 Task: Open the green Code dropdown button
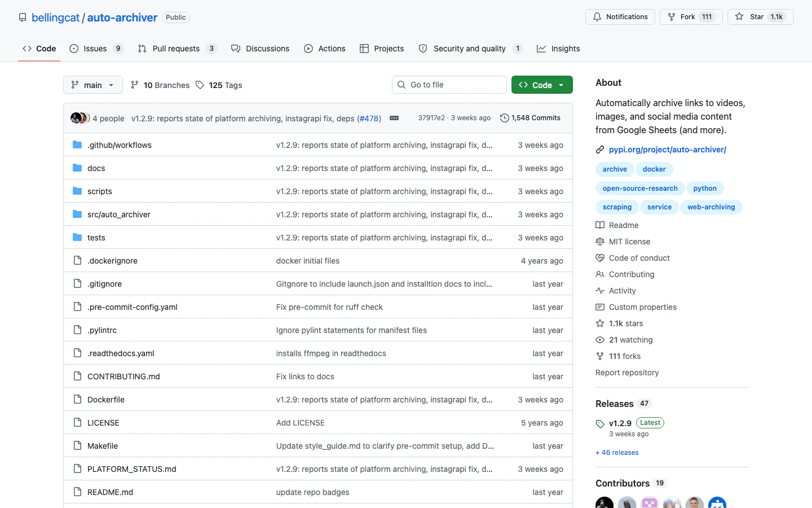[542, 85]
